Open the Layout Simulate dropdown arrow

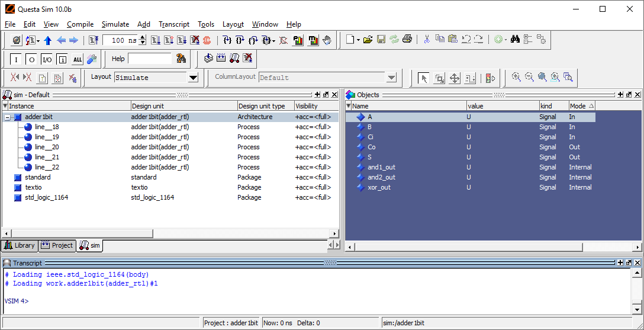192,77
